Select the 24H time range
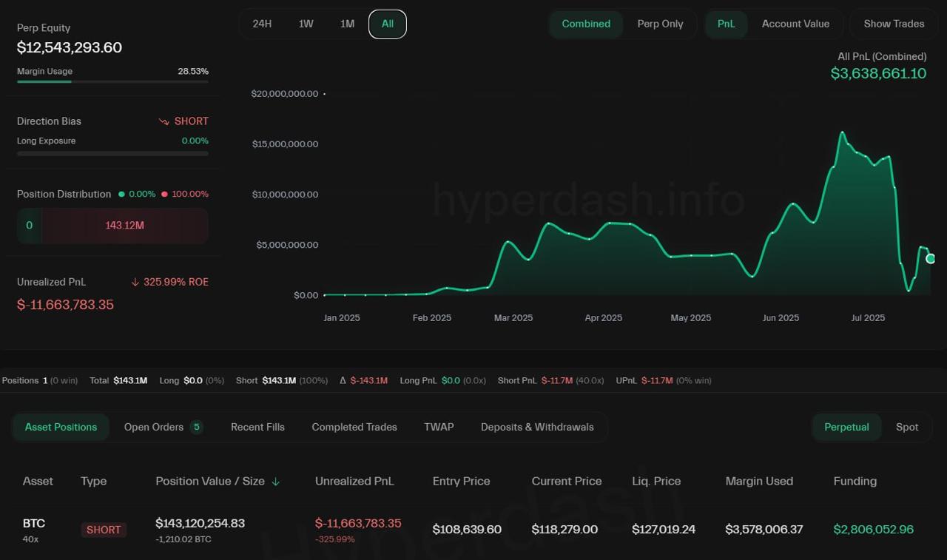This screenshot has height=560, width=947. tap(262, 24)
